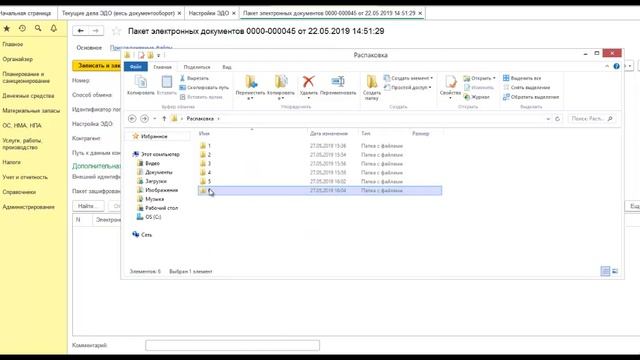Choose Copy path (Скопировать путь)

[x=204, y=87]
